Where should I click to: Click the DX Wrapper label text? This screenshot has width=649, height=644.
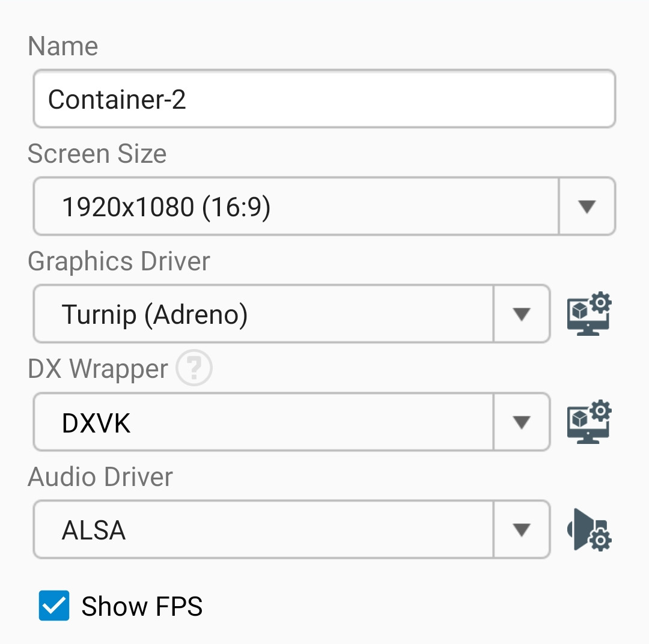click(x=98, y=369)
